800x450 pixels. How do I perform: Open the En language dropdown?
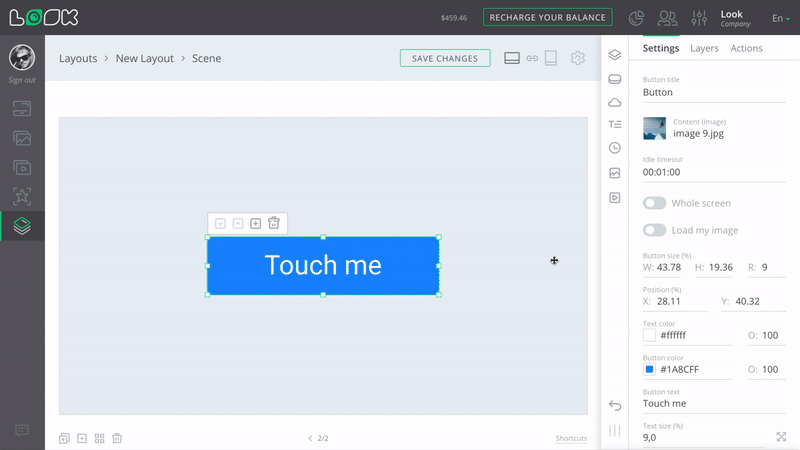[x=780, y=18]
